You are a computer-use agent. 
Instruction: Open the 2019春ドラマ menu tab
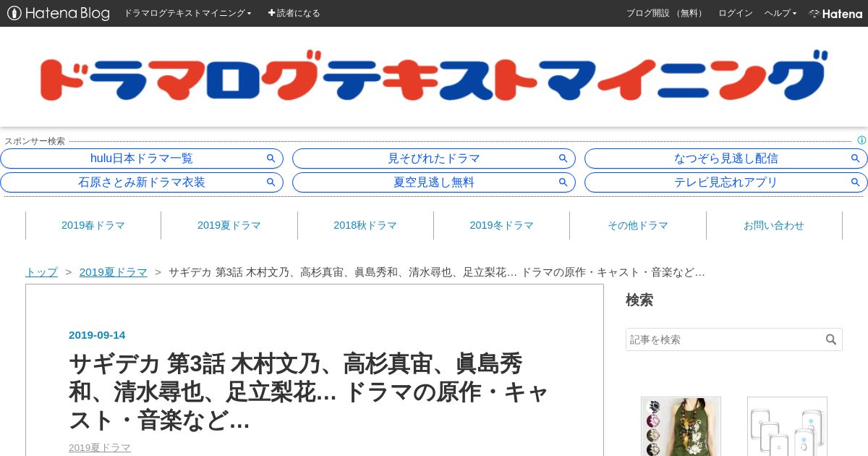click(93, 225)
